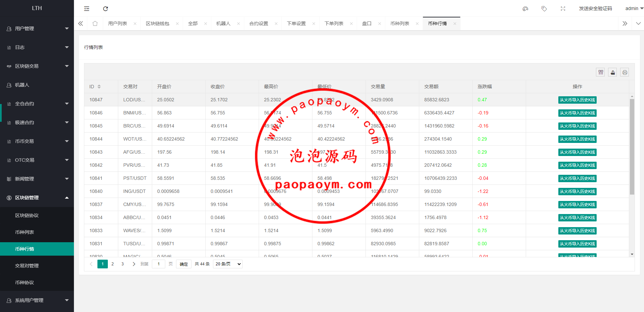Click the table vertical scrollbar thumb
Screen dimensions: 644x312
click(632, 147)
